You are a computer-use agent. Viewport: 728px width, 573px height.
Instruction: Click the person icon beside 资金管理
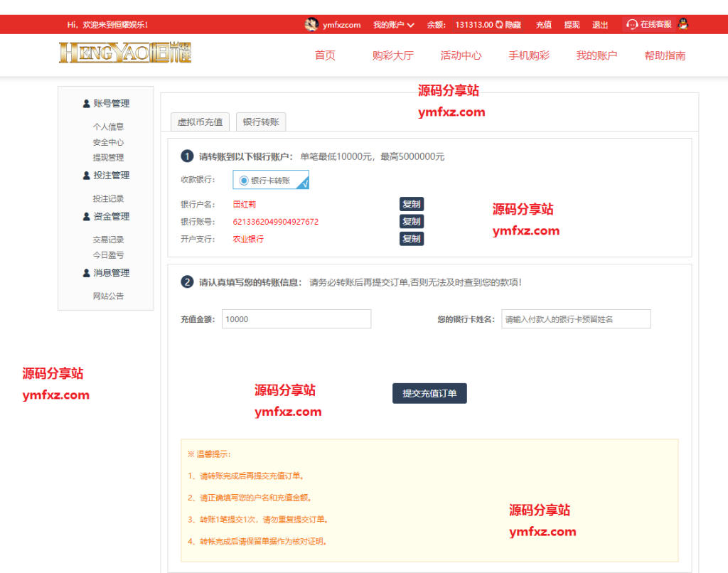point(85,216)
